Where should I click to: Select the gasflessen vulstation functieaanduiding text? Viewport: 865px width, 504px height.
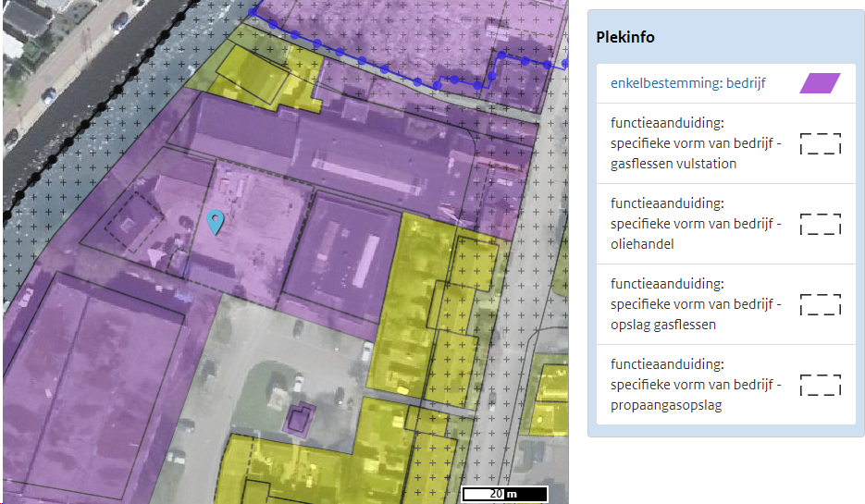pos(696,143)
